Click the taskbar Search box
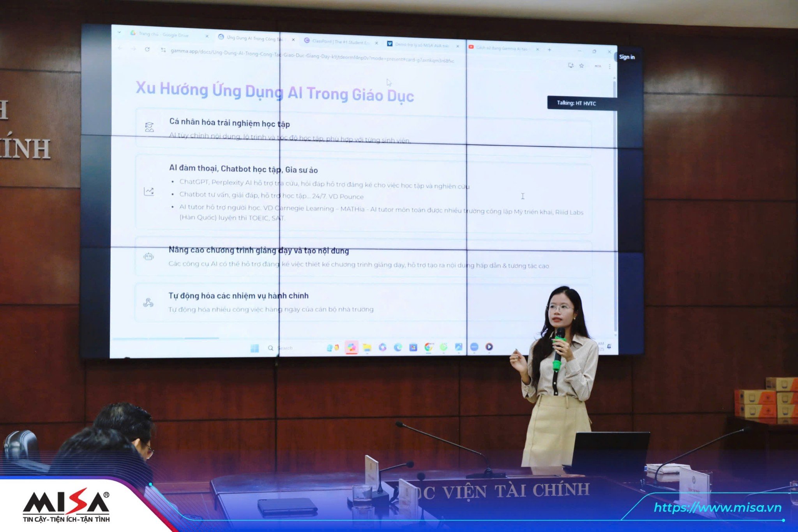The height and width of the screenshot is (532, 798). click(281, 348)
